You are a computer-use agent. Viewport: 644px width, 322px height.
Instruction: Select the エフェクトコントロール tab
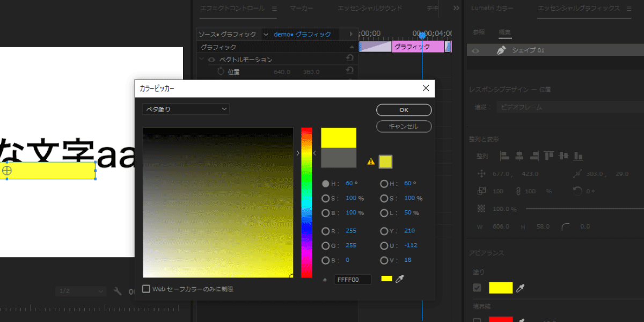[x=232, y=9]
